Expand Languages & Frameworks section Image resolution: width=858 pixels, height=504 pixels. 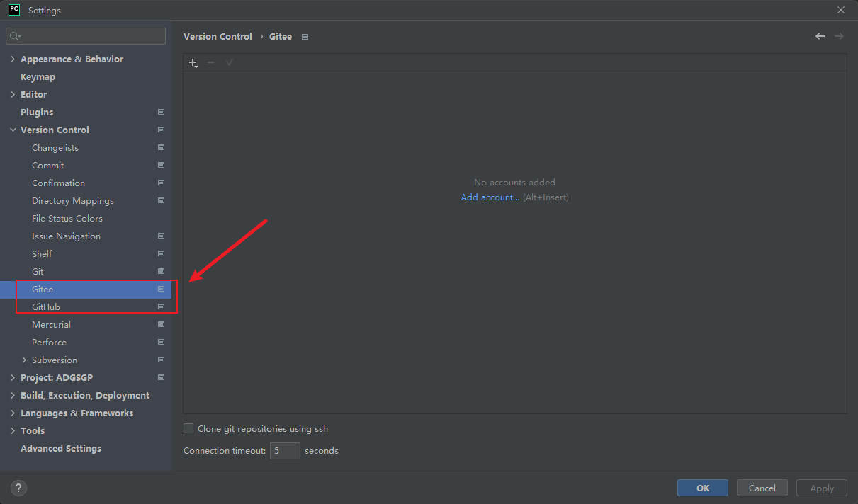pyautogui.click(x=13, y=413)
